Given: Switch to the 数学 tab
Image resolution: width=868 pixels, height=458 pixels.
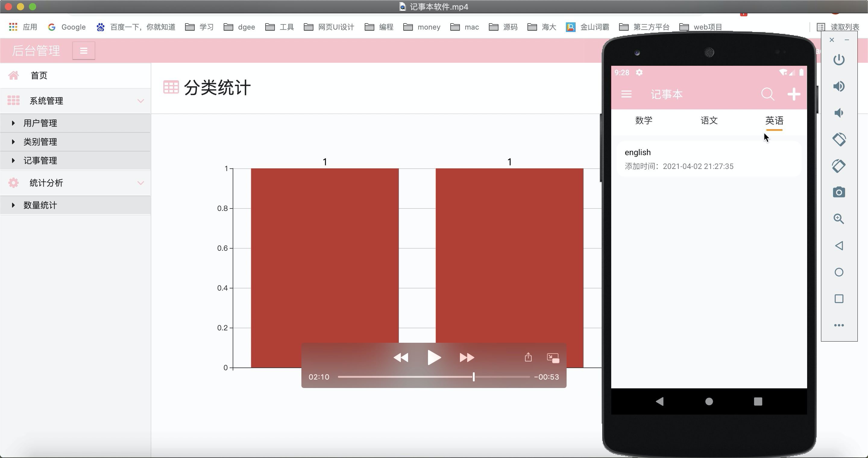Looking at the screenshot, I should (643, 121).
